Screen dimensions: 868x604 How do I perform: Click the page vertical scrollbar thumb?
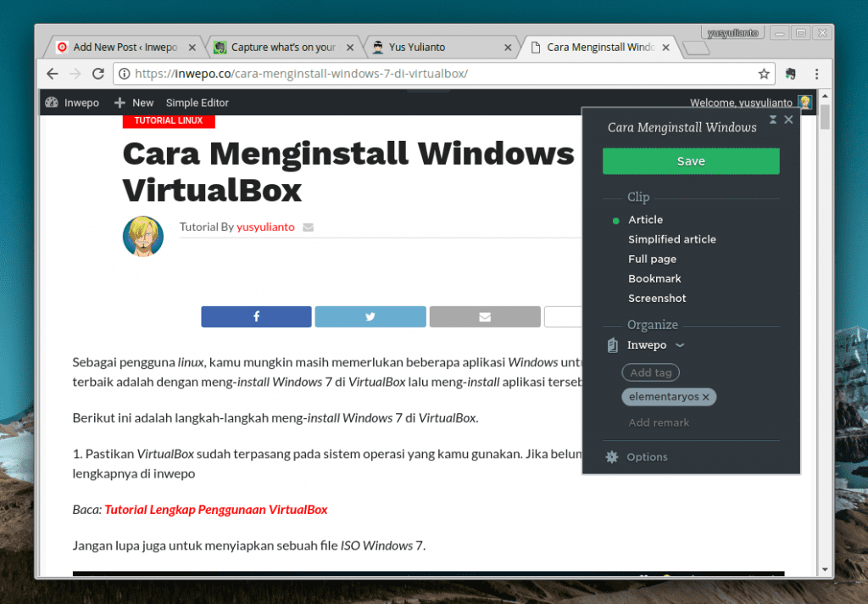click(x=825, y=117)
